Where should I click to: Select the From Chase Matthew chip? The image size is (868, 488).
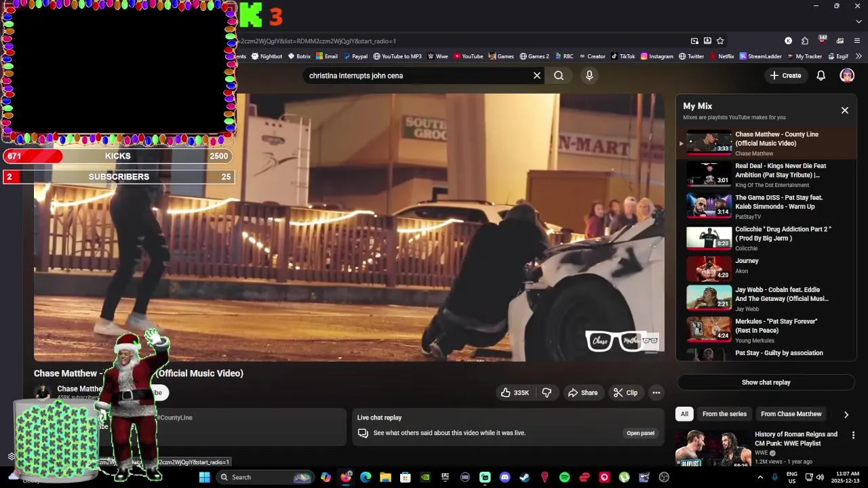coord(791,414)
